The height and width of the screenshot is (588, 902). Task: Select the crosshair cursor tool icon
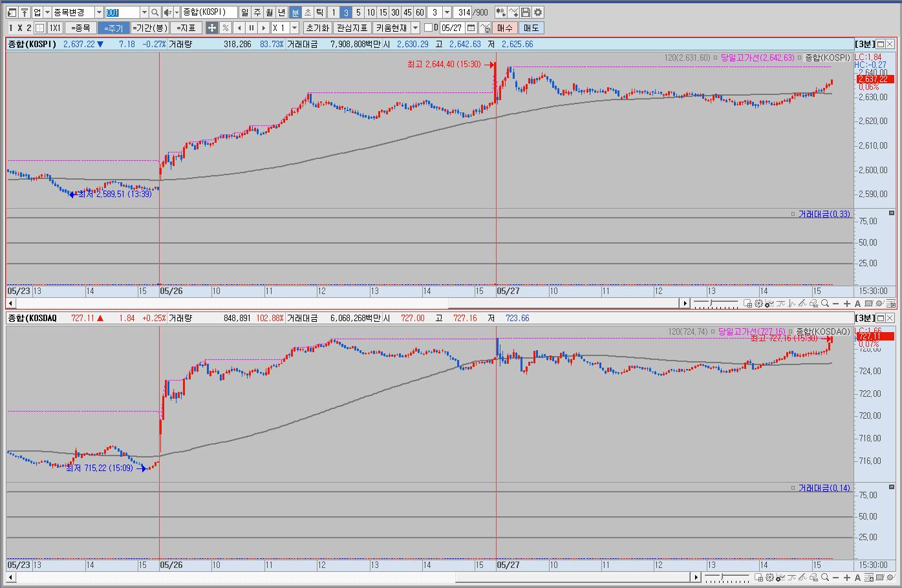[x=212, y=28]
